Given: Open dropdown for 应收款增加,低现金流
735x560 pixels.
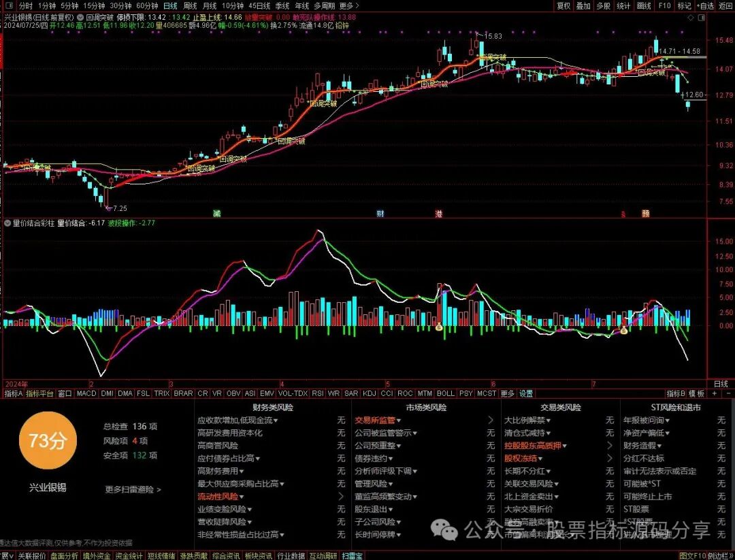Looking at the screenshot, I should pos(276,421).
